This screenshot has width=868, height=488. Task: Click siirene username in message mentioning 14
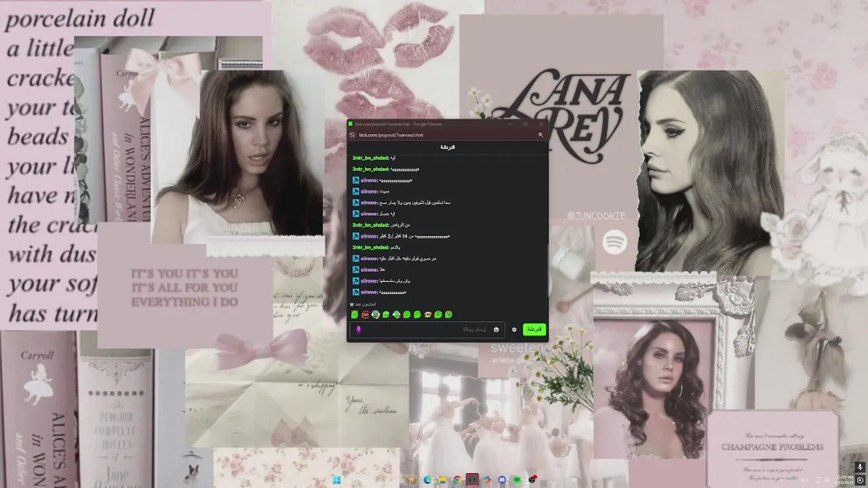369,237
